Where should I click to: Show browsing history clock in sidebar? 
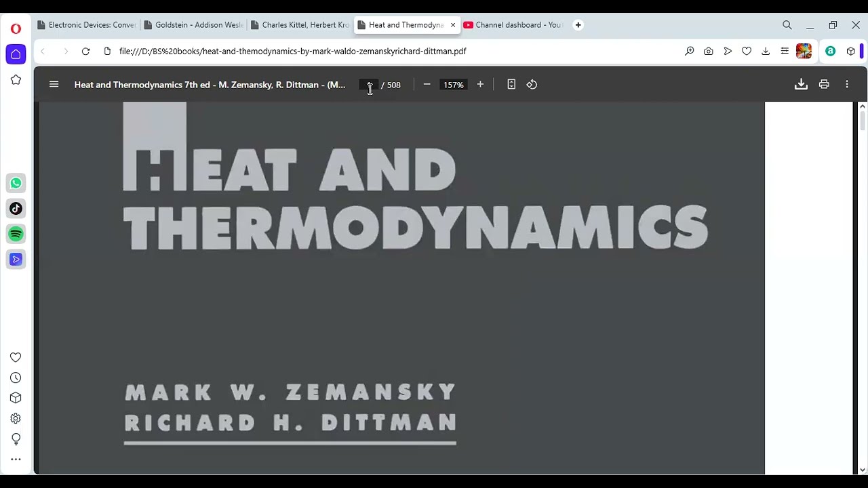pyautogui.click(x=16, y=378)
